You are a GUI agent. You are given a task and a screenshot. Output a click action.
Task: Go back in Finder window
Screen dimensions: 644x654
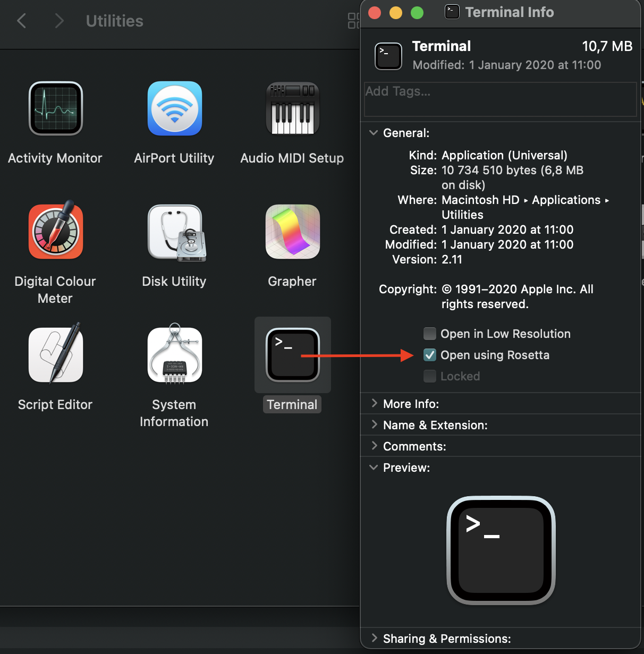[x=22, y=21]
